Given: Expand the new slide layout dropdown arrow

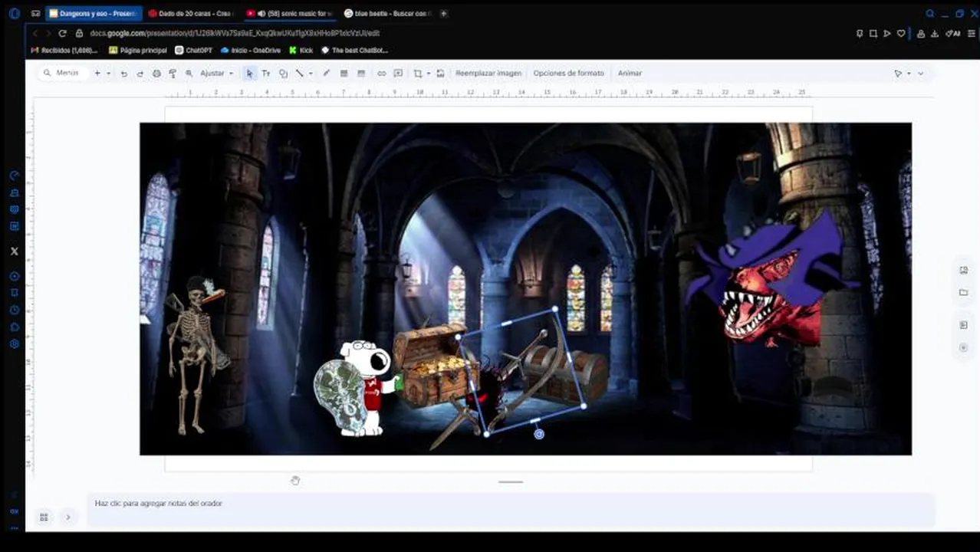Looking at the screenshot, I should pos(108,74).
